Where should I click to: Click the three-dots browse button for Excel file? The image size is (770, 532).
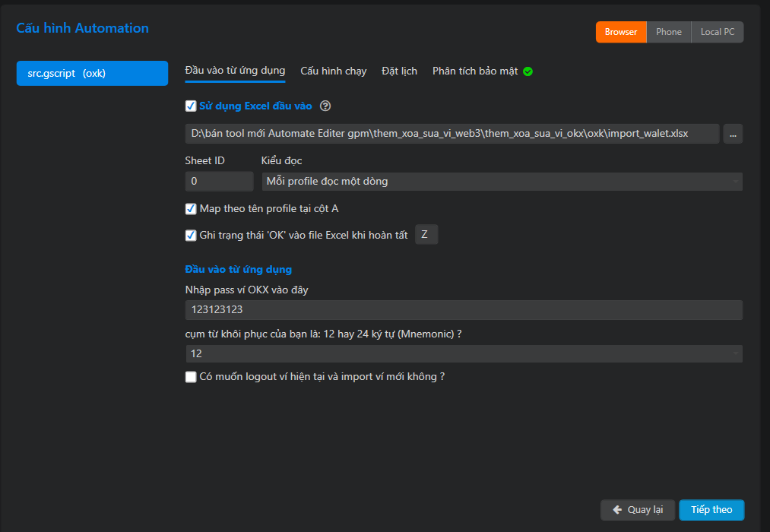(x=733, y=134)
